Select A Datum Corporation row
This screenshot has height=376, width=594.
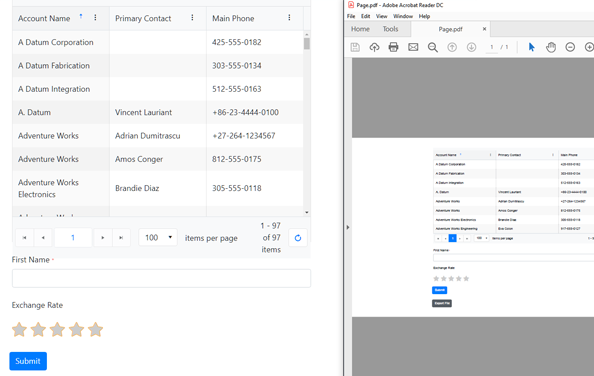coord(158,42)
